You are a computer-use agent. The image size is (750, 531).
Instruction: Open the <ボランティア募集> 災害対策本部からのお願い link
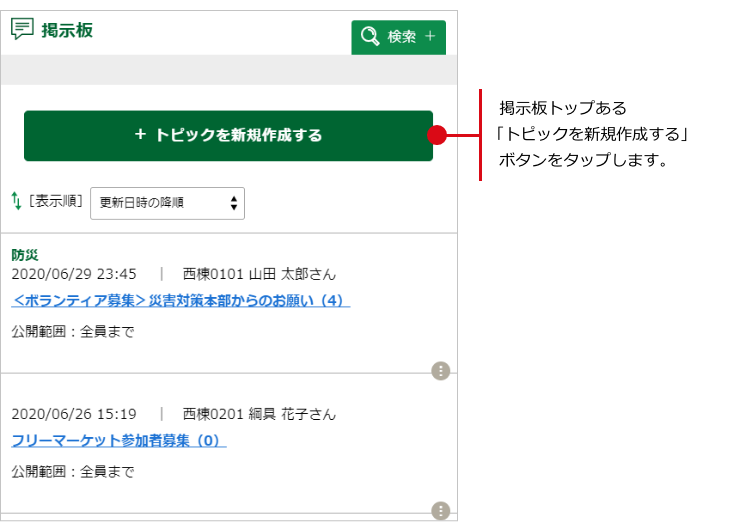(180, 300)
